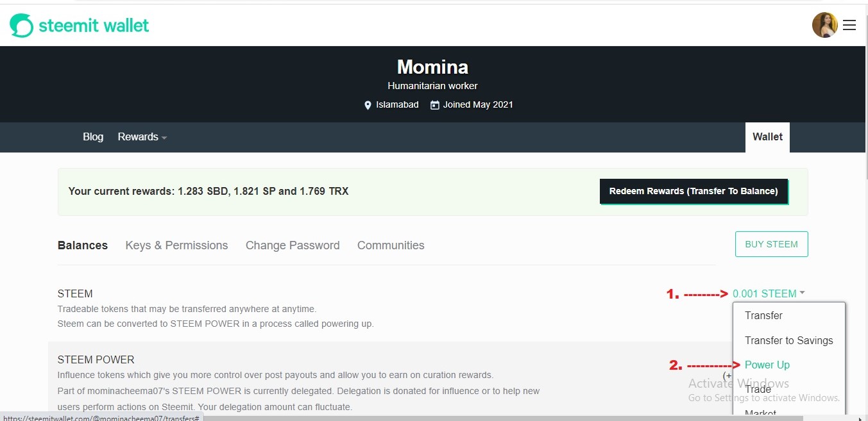Click the BUY STEEM button

[x=771, y=244]
